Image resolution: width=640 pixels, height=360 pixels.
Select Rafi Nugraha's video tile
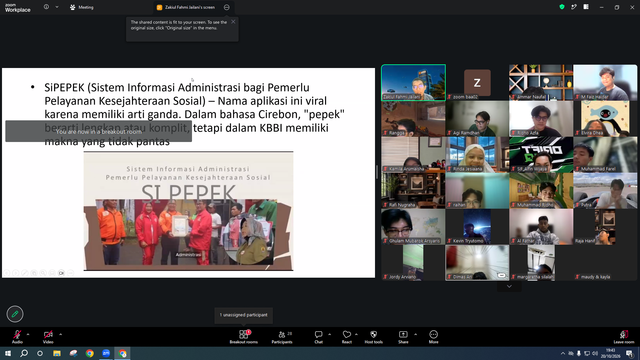pos(413,190)
